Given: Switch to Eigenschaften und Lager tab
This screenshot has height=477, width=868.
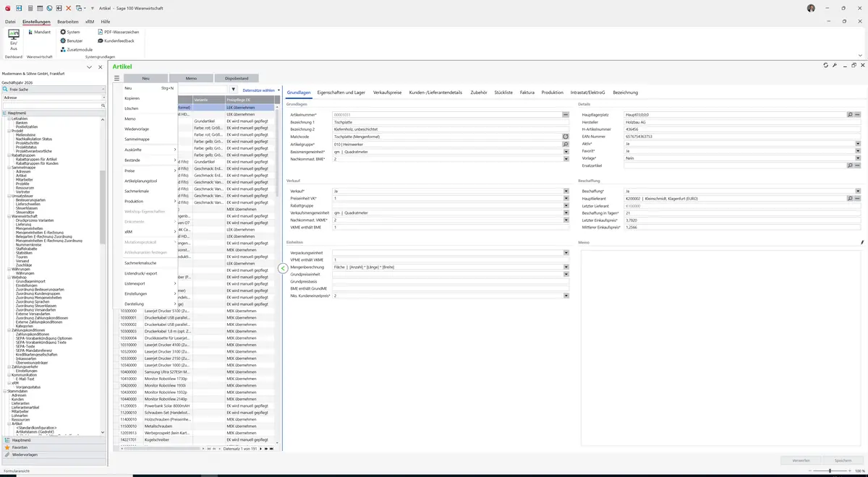Looking at the screenshot, I should (x=341, y=93).
